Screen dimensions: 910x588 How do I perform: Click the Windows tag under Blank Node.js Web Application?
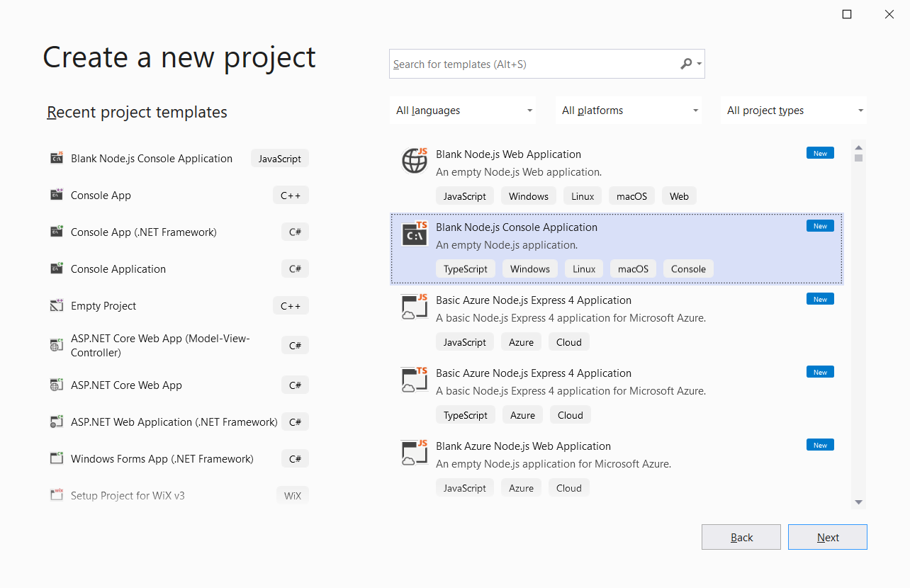[529, 196]
